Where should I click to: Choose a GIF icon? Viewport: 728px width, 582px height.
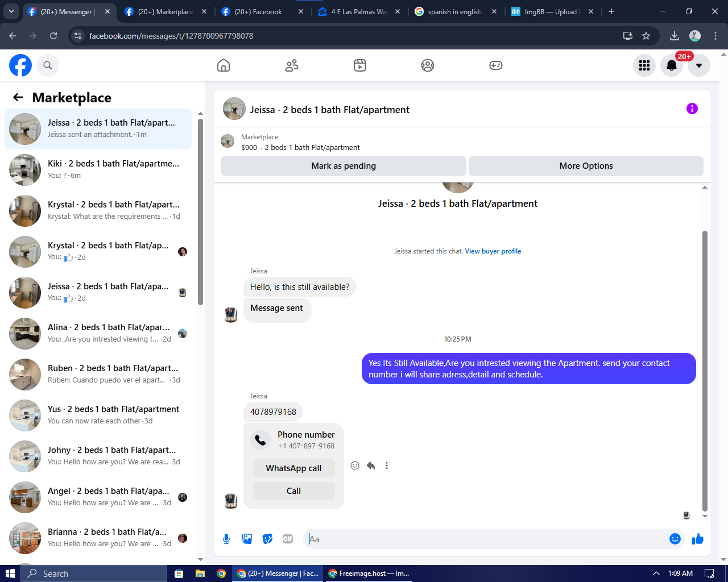tap(288, 539)
